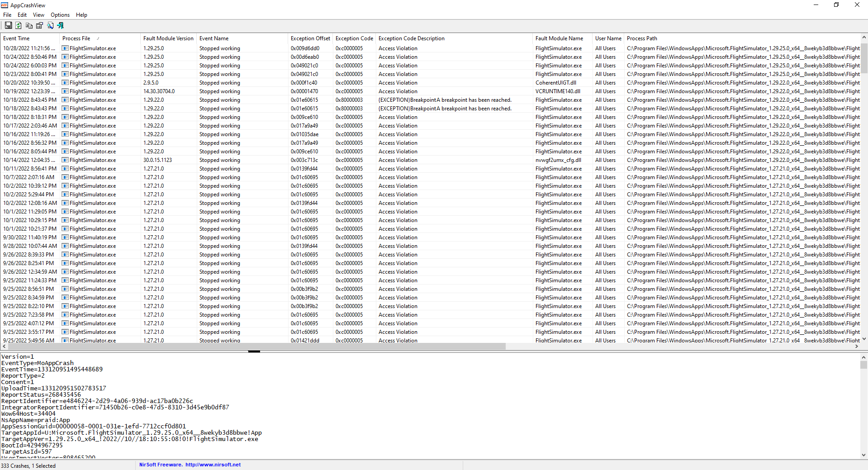The height and width of the screenshot is (470, 868).
Task: Open the File menu
Action: click(7, 14)
